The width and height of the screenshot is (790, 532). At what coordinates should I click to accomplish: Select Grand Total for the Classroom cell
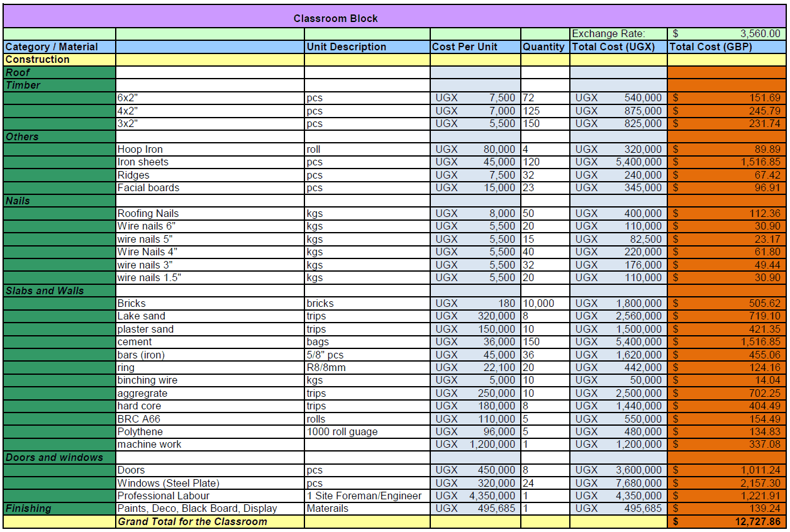coord(210,521)
